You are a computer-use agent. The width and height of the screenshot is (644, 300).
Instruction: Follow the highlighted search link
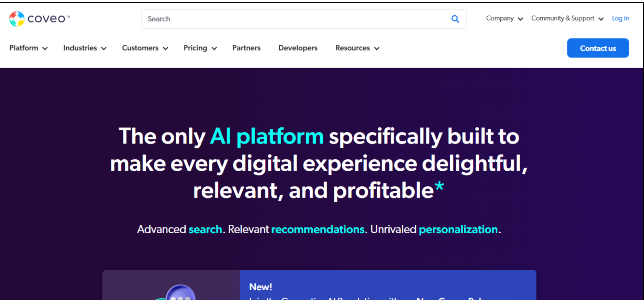coord(205,229)
